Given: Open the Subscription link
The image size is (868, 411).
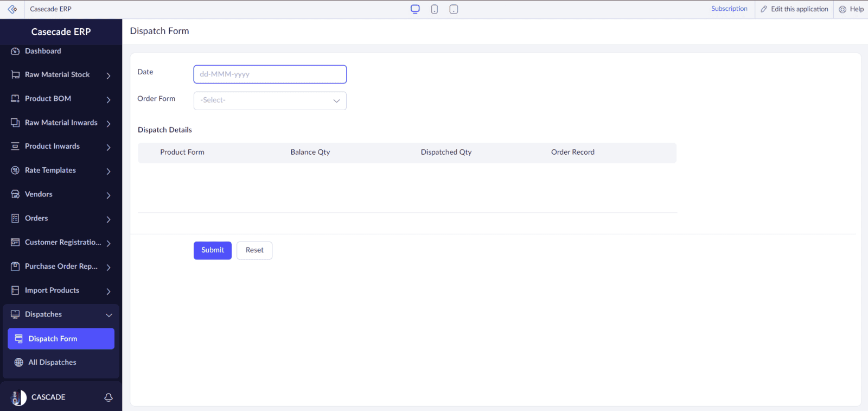Looking at the screenshot, I should click(x=729, y=9).
